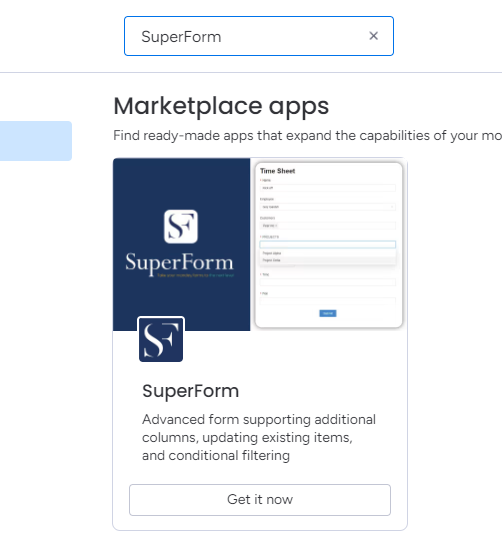Choose Project Delta in preview dropdown list
The width and height of the screenshot is (502, 556).
coord(328,260)
